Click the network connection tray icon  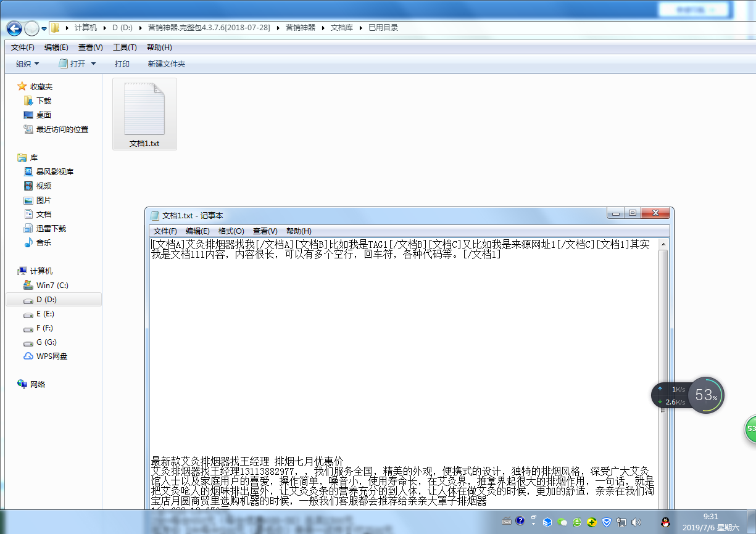(622, 522)
